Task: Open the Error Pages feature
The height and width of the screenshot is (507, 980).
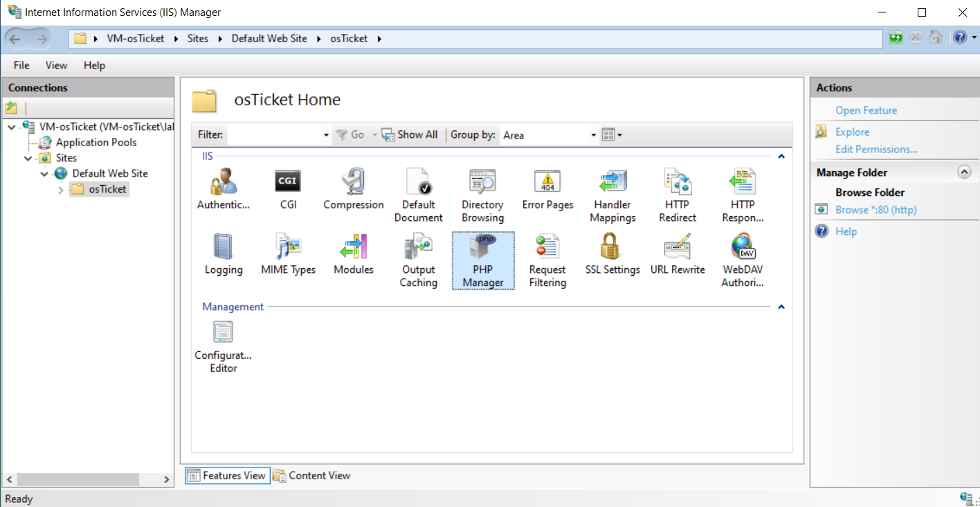Action: coord(547,189)
